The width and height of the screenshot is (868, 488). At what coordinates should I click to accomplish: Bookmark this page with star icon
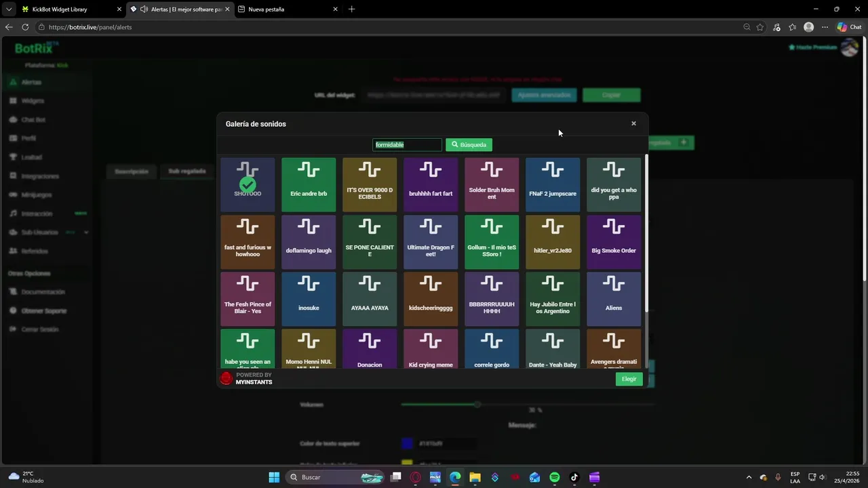click(760, 27)
